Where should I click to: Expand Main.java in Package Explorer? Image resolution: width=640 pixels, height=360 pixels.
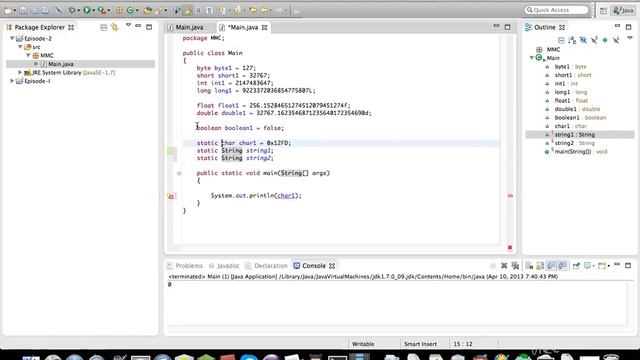pyautogui.click(x=36, y=64)
